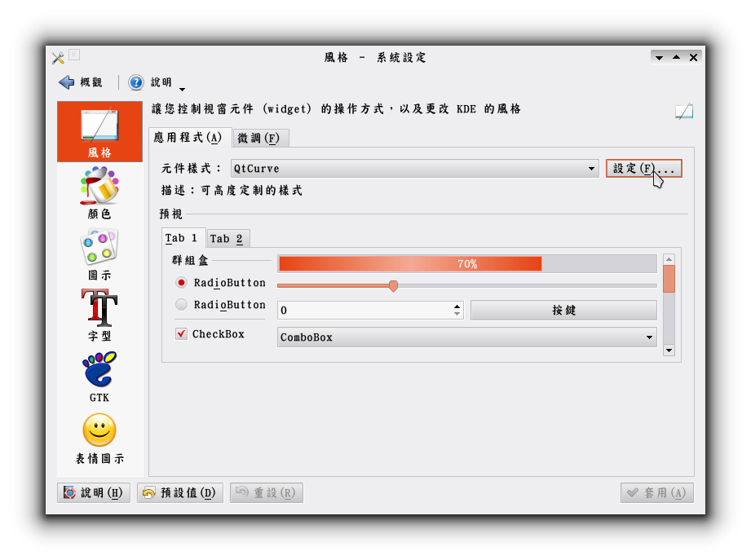The image size is (751, 560).
Task: Click the 說明 question mark help icon
Action: pos(136,82)
